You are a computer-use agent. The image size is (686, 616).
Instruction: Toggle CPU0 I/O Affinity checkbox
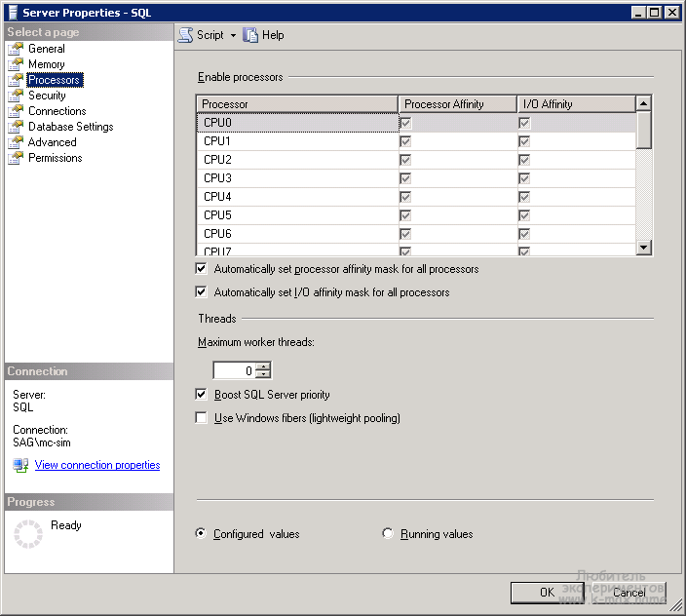[524, 123]
